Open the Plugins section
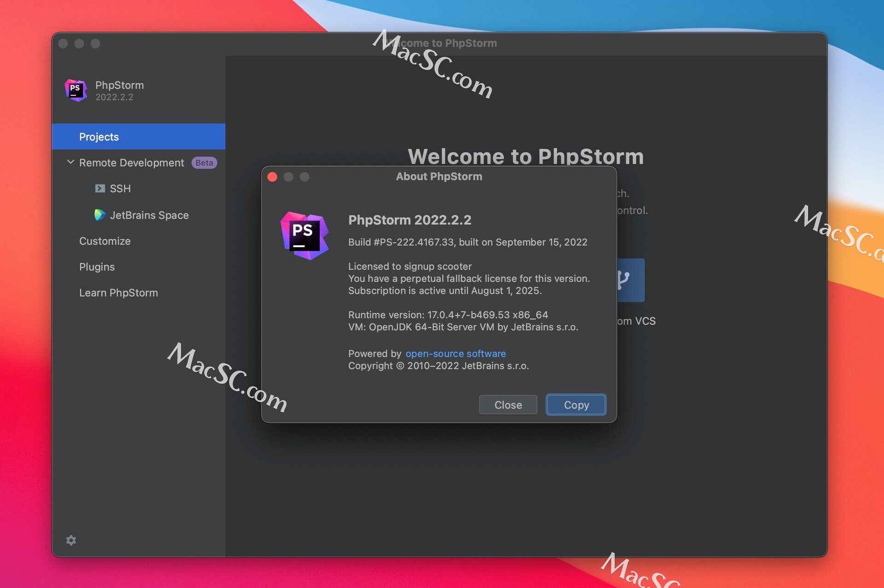The image size is (884, 588). click(97, 267)
